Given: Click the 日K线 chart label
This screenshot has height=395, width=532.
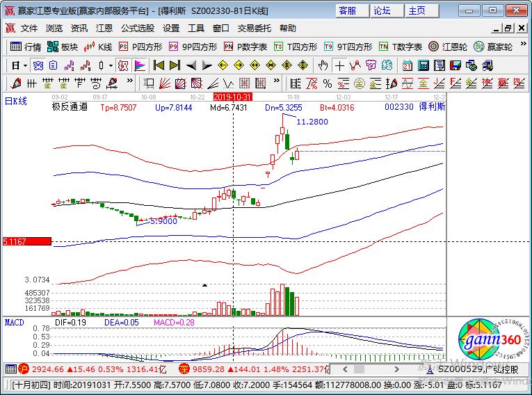Looking at the screenshot, I should (x=15, y=101).
